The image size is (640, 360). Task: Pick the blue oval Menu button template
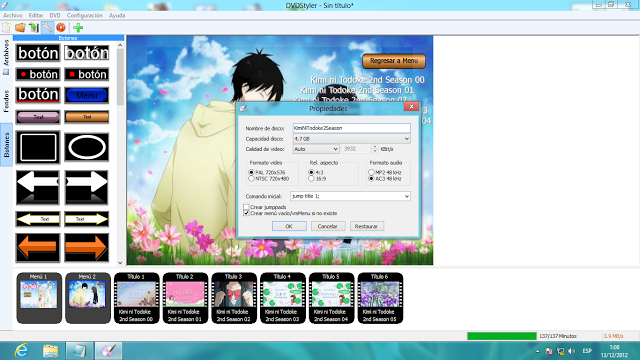click(x=87, y=95)
